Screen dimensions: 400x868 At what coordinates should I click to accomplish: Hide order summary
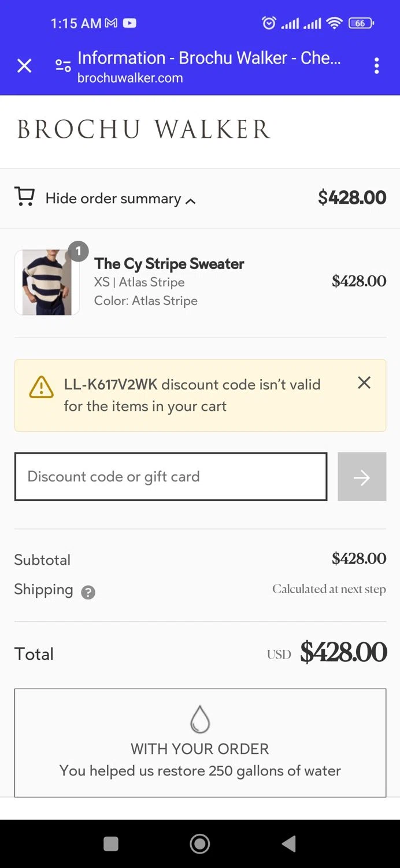coord(113,198)
